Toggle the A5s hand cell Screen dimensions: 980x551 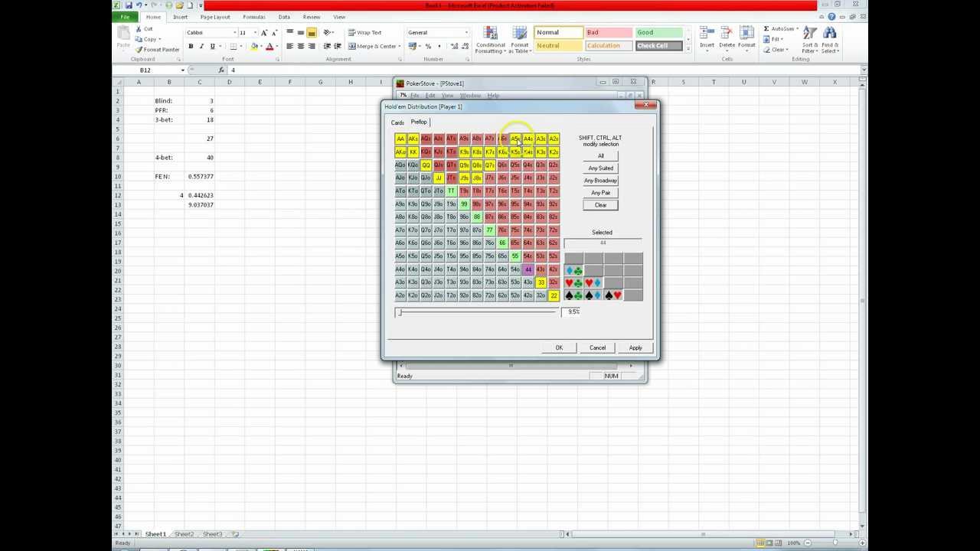click(x=515, y=139)
